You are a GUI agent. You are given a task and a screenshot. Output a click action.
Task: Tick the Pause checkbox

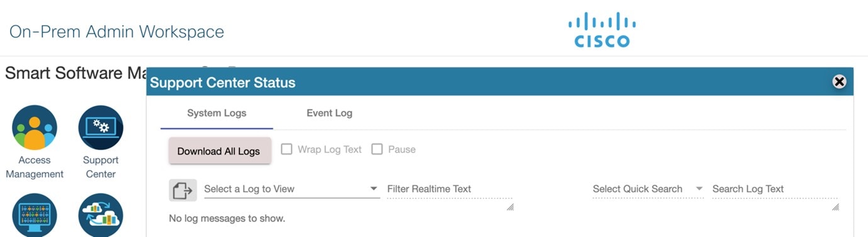377,149
